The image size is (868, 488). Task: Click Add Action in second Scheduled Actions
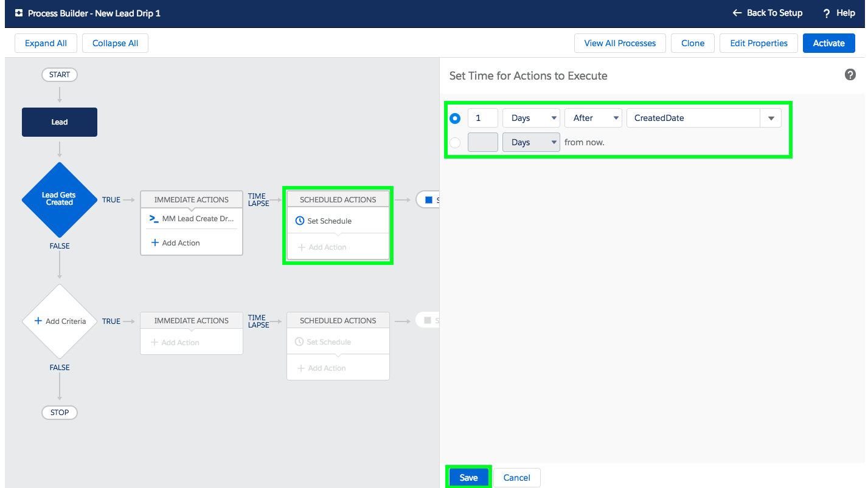322,368
